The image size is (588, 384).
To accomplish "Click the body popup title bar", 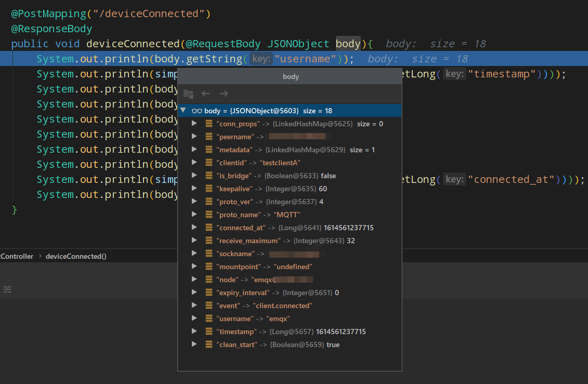I will click(290, 76).
